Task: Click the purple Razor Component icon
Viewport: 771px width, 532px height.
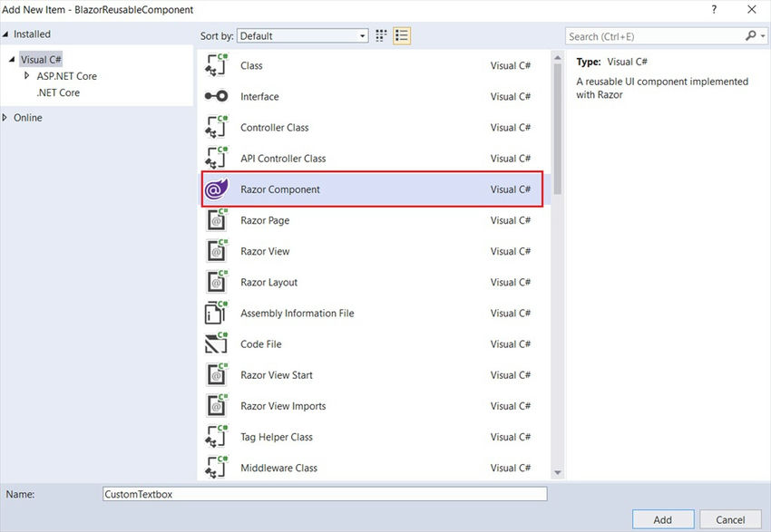Action: click(217, 189)
